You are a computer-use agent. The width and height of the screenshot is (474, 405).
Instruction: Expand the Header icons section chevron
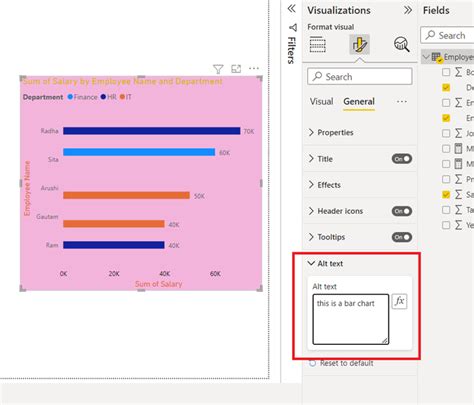[x=311, y=211]
